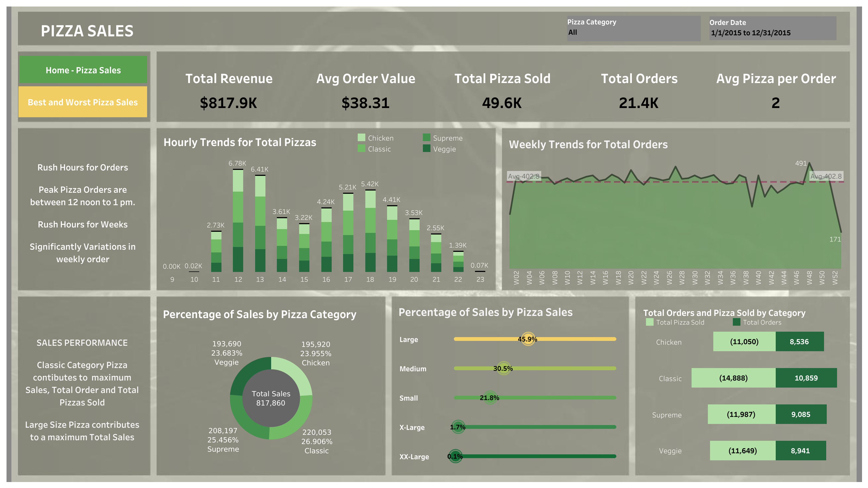This screenshot has width=868, height=488.
Task: Open the Pizza Category filter dropdown
Action: (633, 28)
